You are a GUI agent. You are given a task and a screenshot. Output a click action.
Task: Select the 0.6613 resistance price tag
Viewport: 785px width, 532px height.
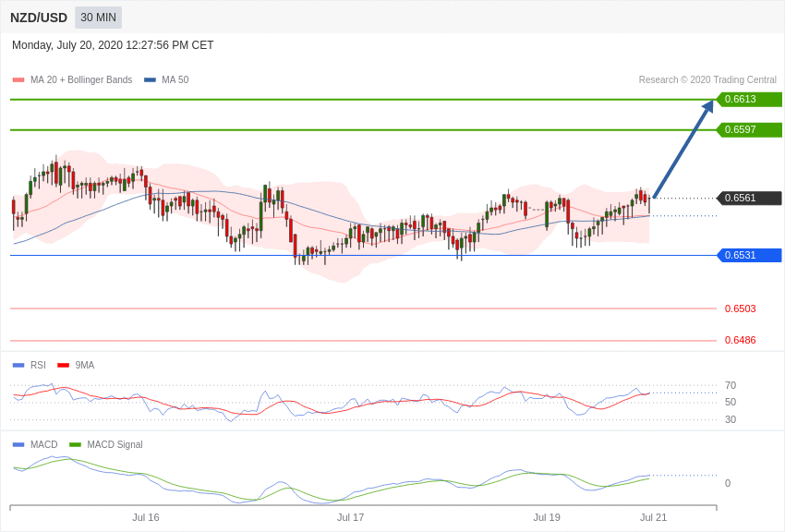pyautogui.click(x=749, y=99)
